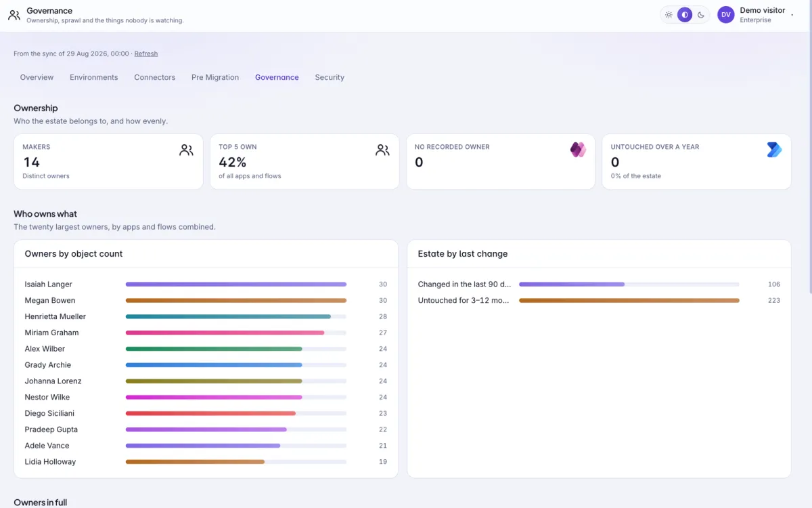Click the Power Apps icon on No Recorded Owner card
The image size is (812, 508).
pos(578,150)
